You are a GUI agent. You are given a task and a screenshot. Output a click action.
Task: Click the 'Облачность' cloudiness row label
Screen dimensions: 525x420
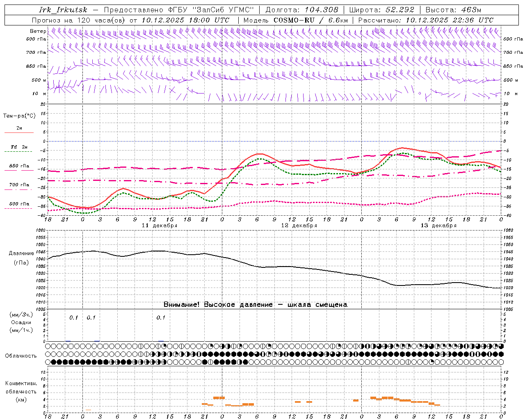click(x=21, y=356)
